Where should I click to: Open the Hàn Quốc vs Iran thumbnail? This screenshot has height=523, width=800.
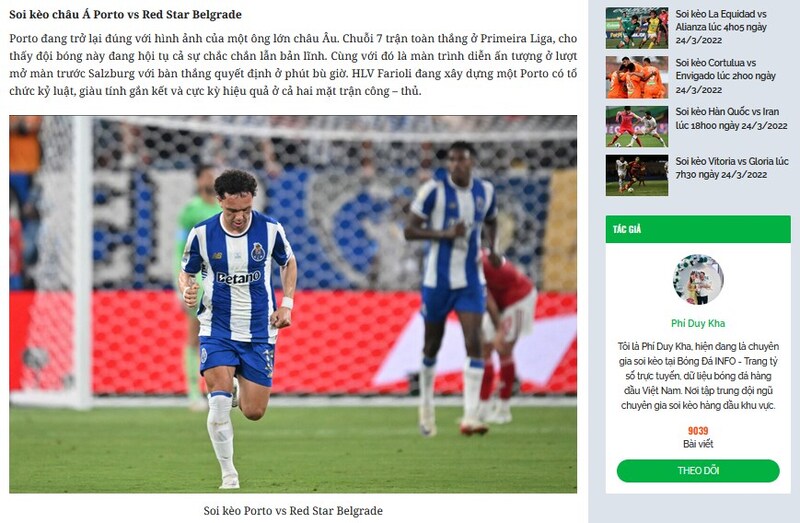click(x=637, y=126)
